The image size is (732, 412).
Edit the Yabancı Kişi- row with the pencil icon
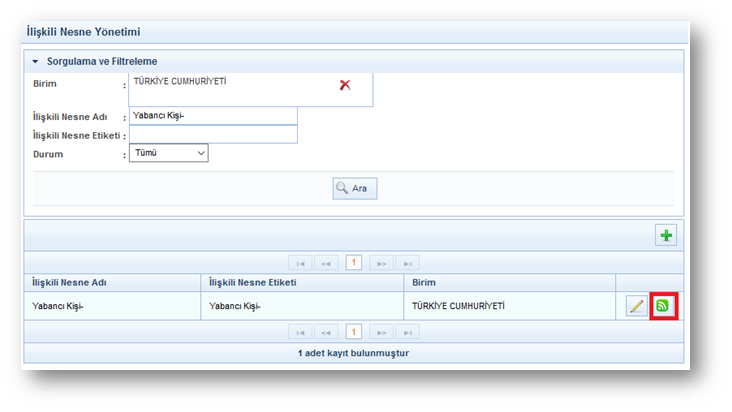click(x=636, y=306)
